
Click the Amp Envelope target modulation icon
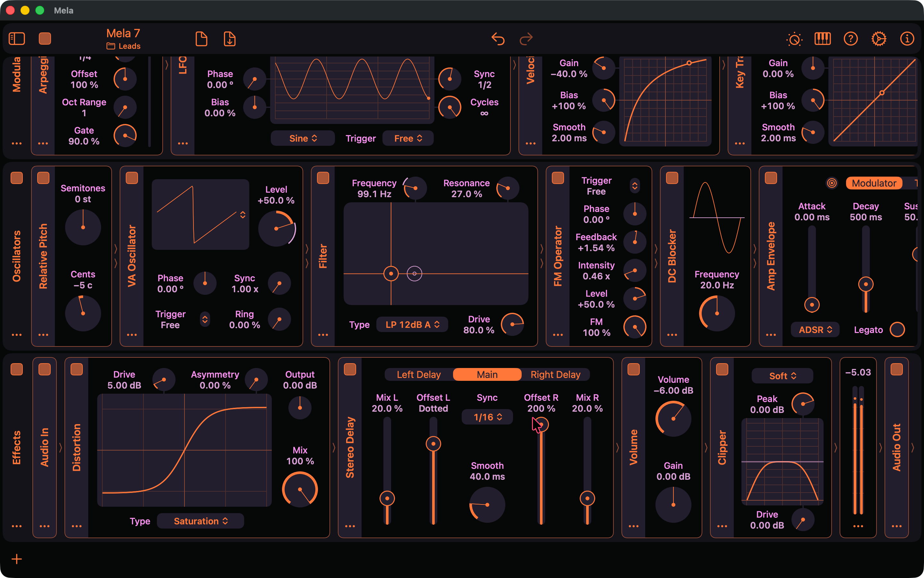point(832,183)
